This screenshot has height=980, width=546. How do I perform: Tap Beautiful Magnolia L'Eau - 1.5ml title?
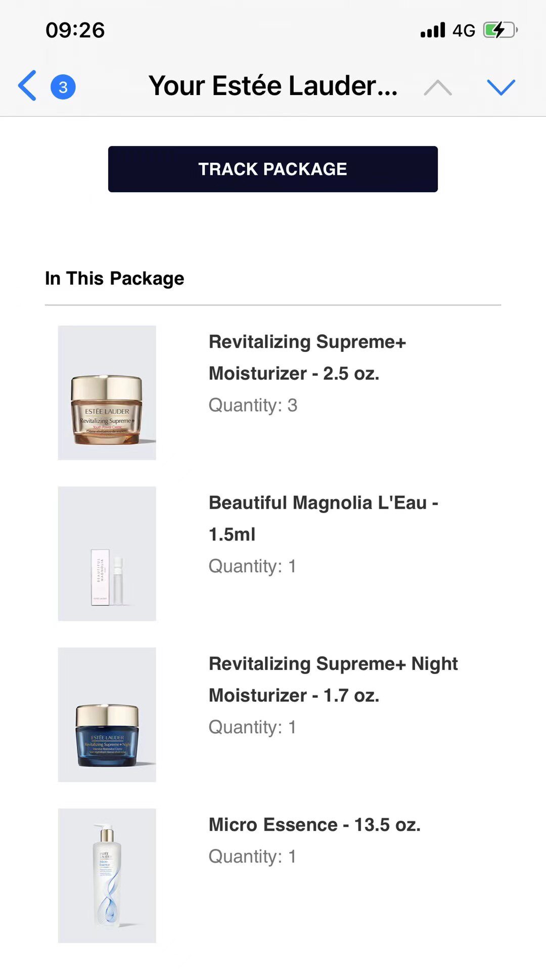(x=324, y=518)
